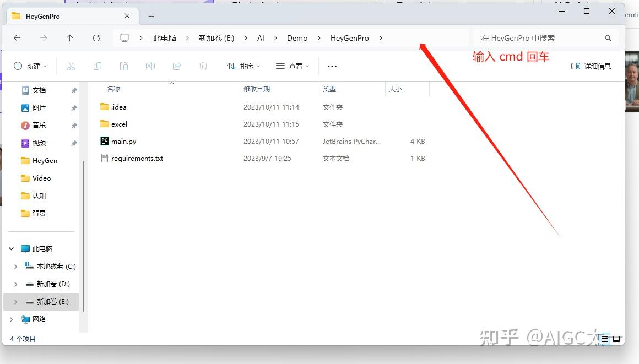Open 文档 in quick access
639x364 pixels.
[39, 90]
